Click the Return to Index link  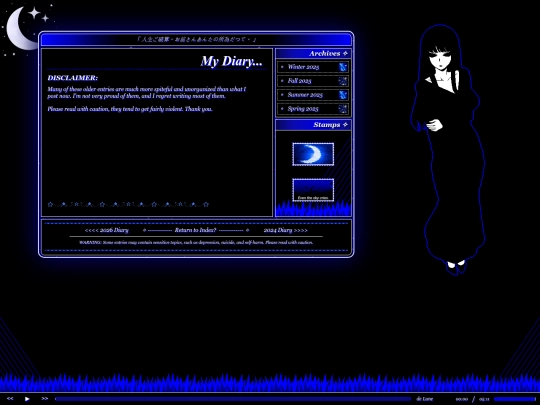[195, 230]
